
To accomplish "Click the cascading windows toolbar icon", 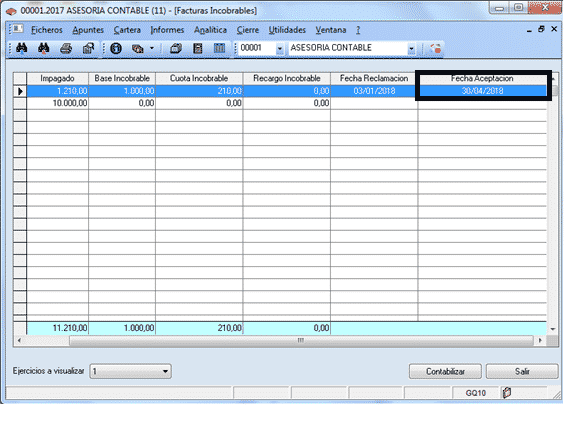I will coord(175,48).
